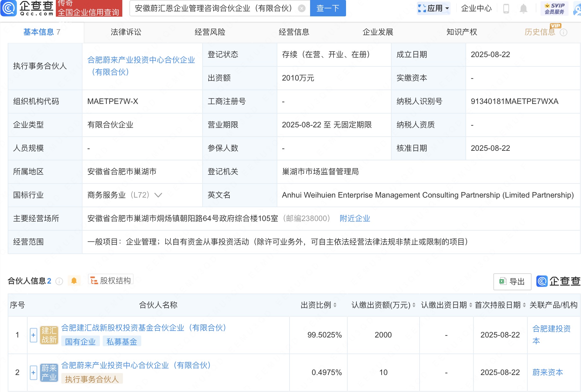Select the business address 朝阳路64号 text
581x392 pixels.
point(183,218)
